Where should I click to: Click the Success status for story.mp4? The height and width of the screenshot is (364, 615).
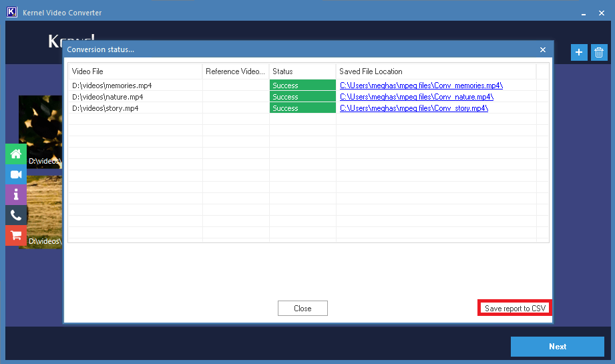coord(302,108)
